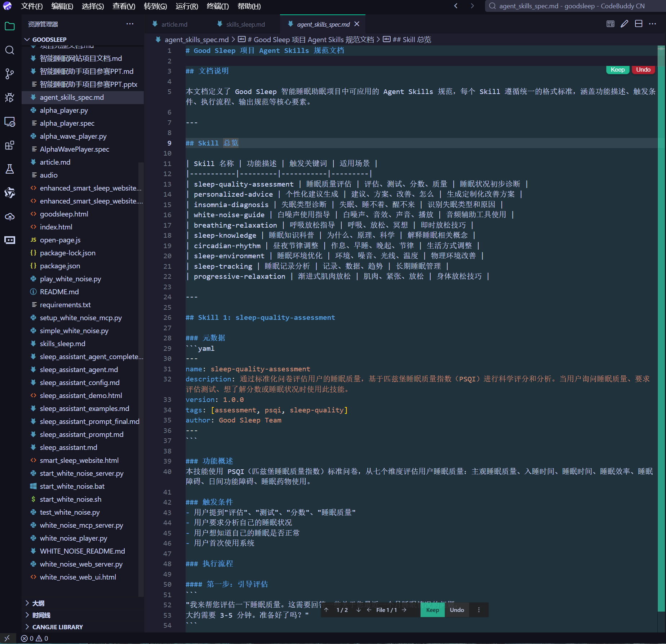
Task: Click the green Keep button at top right
Action: [618, 70]
